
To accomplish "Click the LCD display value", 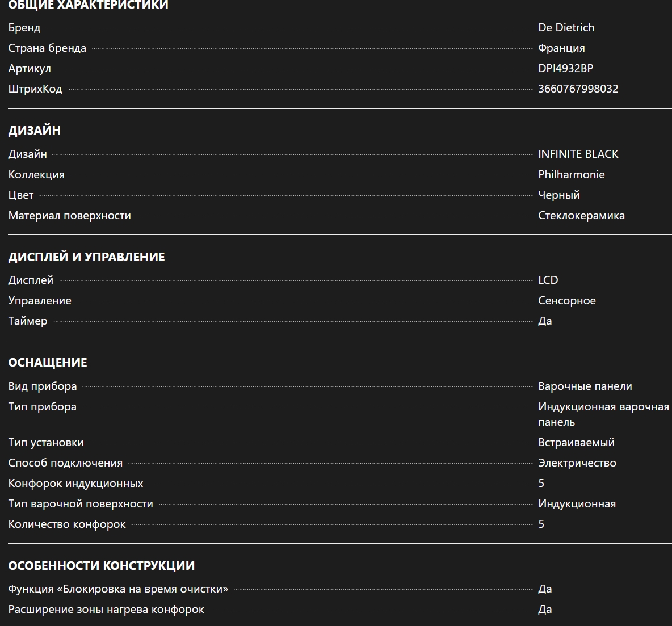I will 548,280.
